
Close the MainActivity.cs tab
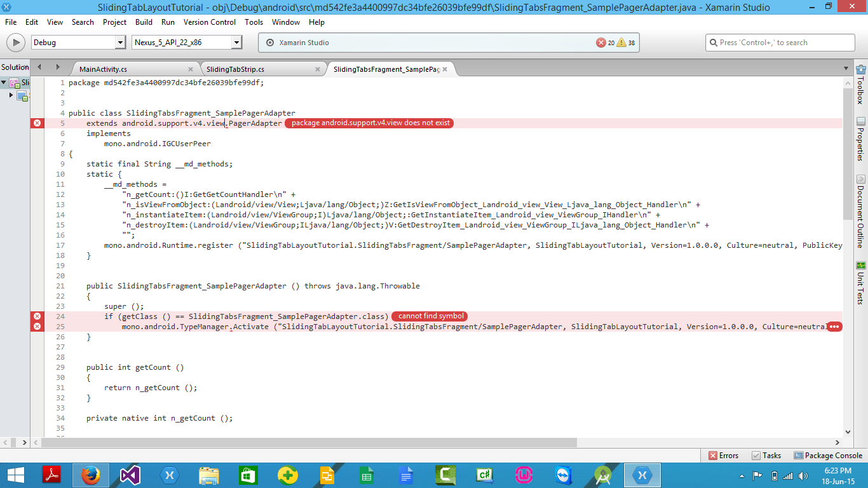click(191, 69)
